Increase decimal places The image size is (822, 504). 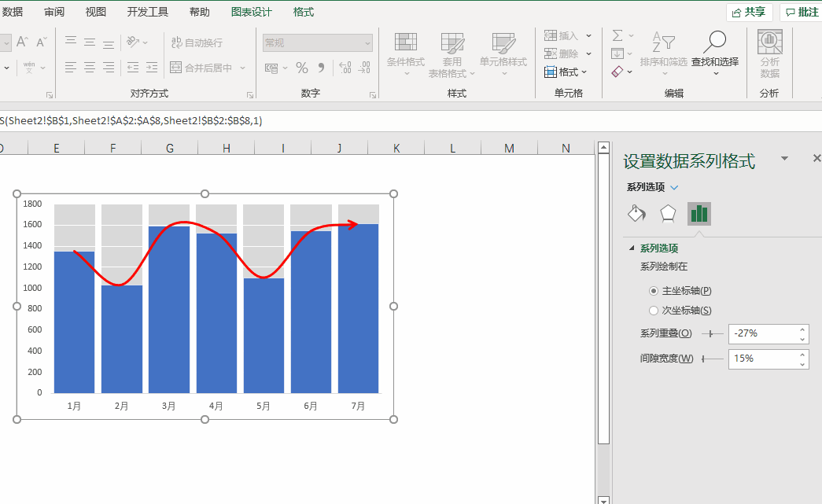(x=345, y=68)
